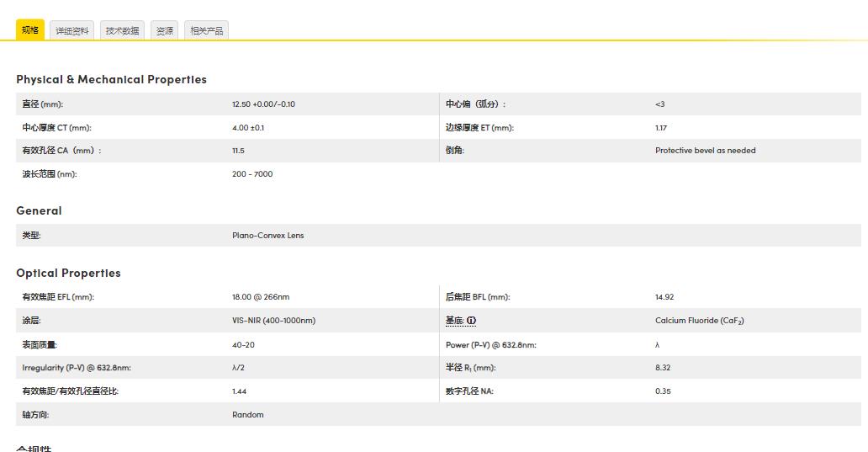
Task: Switch to the 规格 tab
Action: [x=30, y=30]
